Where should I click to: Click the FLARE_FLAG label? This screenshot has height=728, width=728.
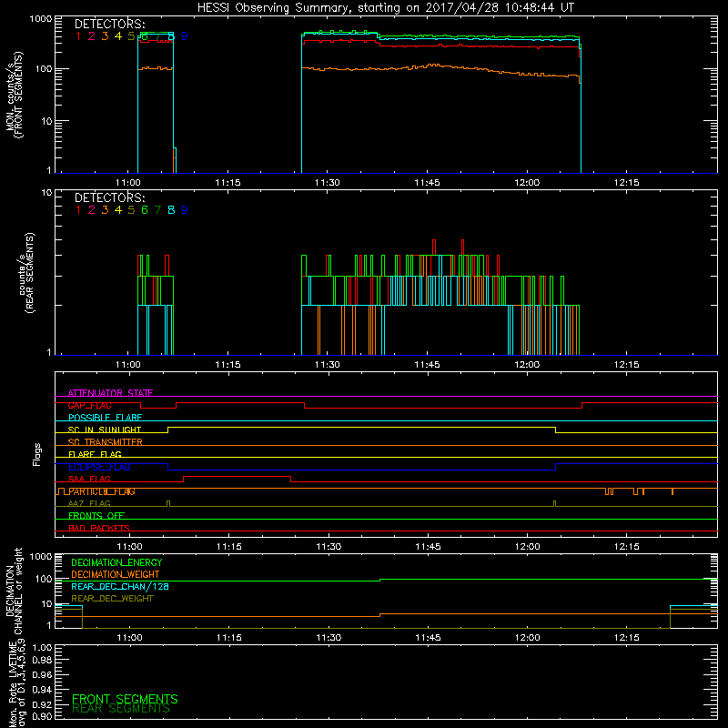(95, 454)
